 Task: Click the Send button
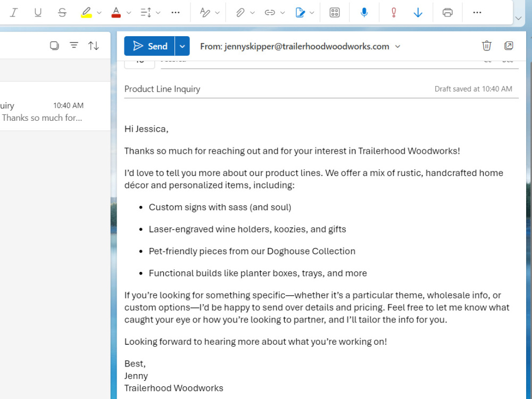pos(149,46)
